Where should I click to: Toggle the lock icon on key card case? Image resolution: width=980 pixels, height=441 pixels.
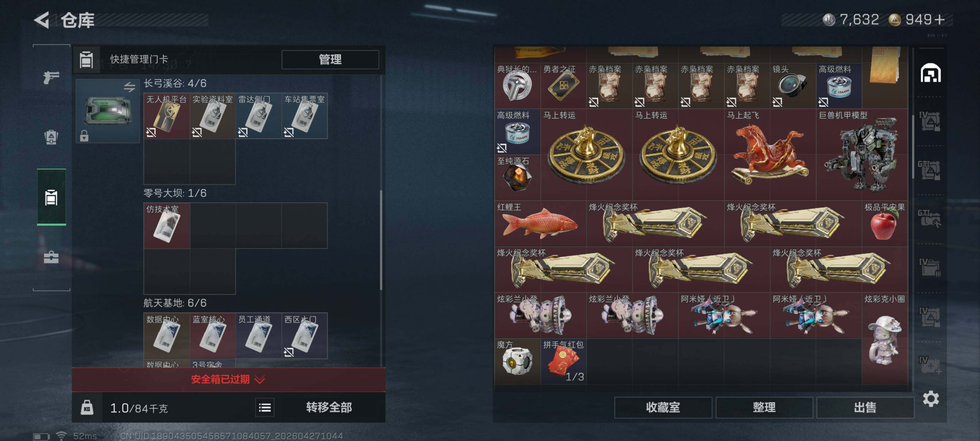point(84,135)
